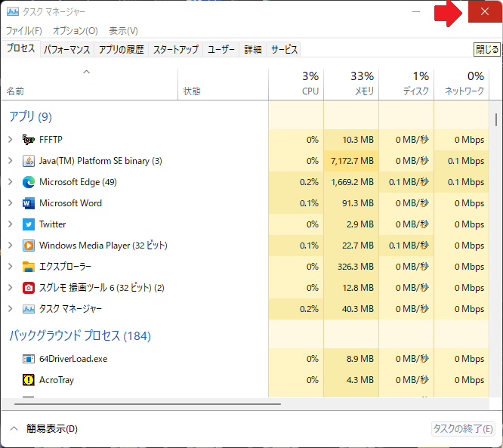
Task: Click the 64DriverLoad.exe icon
Action: [x=29, y=359]
